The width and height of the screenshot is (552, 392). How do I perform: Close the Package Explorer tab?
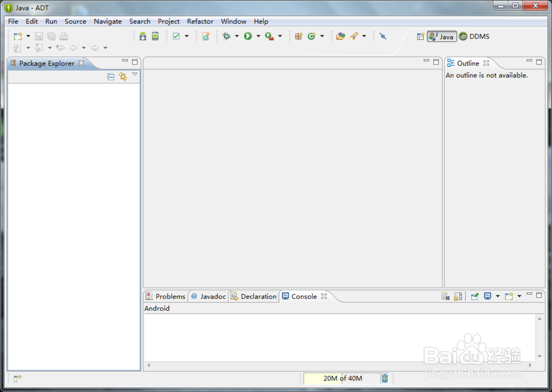[x=81, y=63]
